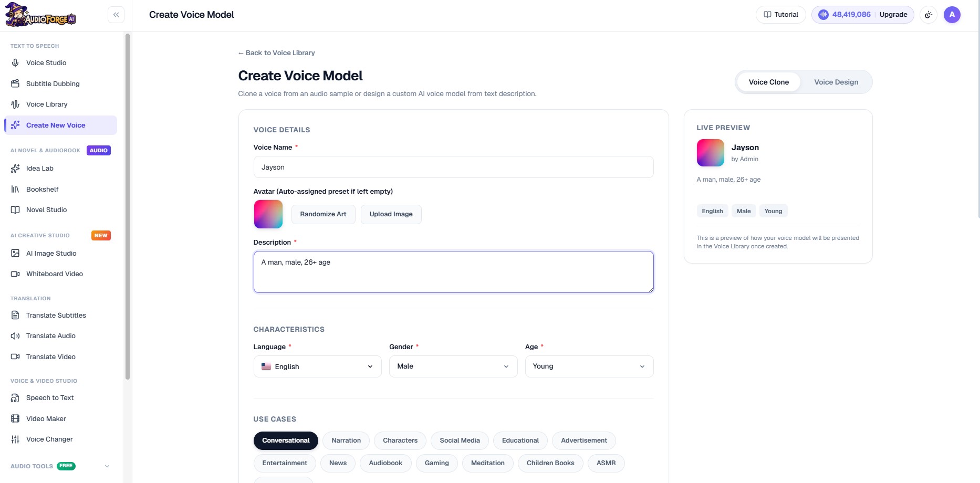Open Bookshelf from the sidebar
This screenshot has width=980, height=483.
(x=60, y=189)
